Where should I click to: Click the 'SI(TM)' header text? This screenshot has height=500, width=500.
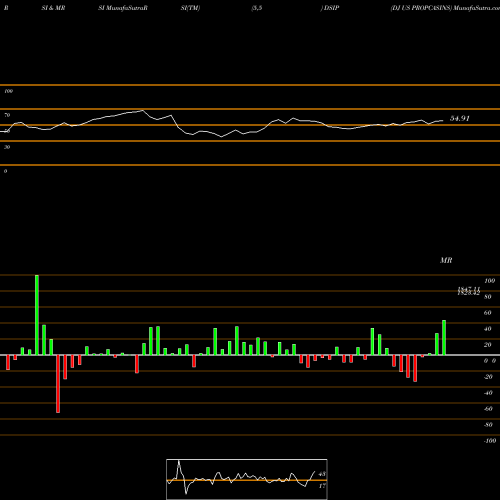(x=190, y=8)
